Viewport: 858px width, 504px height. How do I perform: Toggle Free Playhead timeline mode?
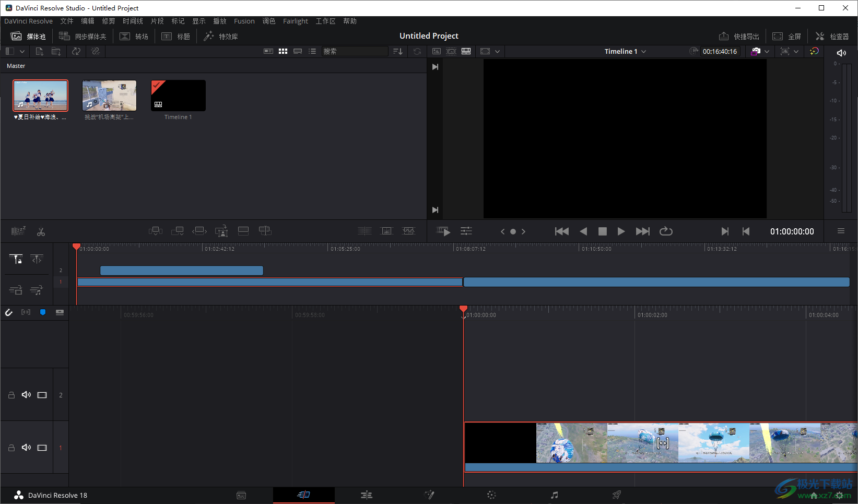pos(37,259)
